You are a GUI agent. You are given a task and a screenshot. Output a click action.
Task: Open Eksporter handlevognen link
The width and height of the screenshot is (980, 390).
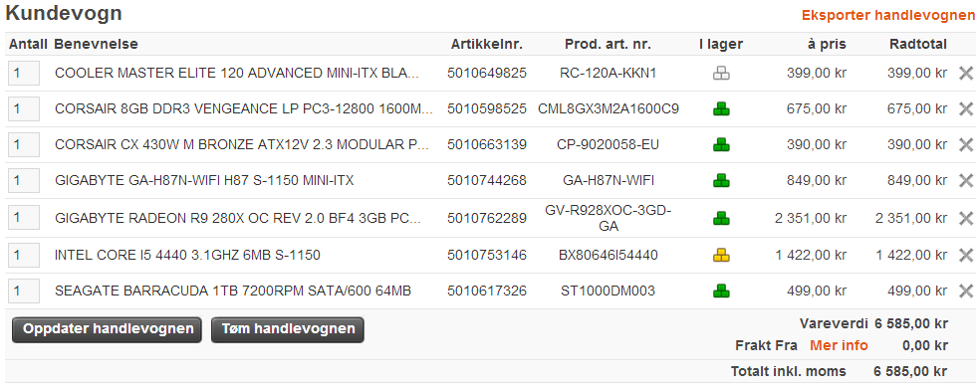tap(888, 15)
